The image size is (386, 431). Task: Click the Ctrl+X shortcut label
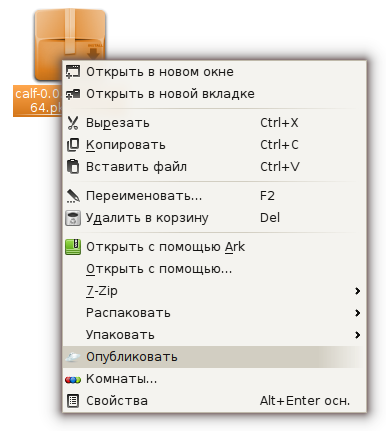pos(279,123)
